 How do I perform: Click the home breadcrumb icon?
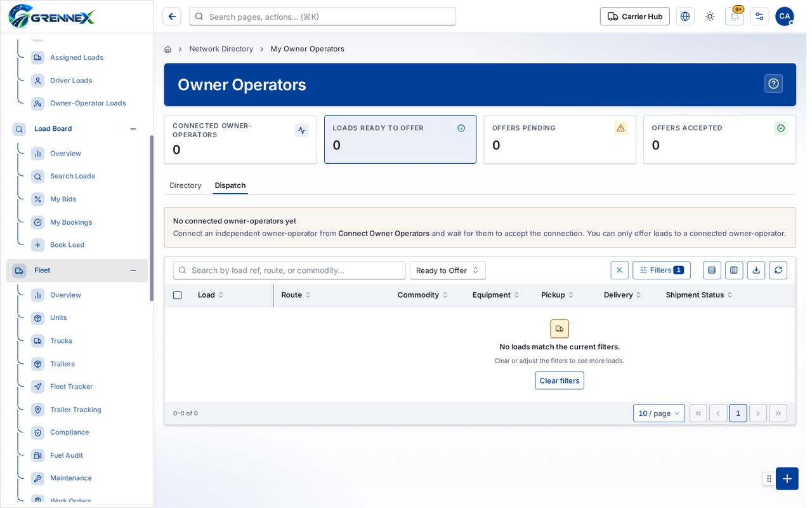pos(167,49)
